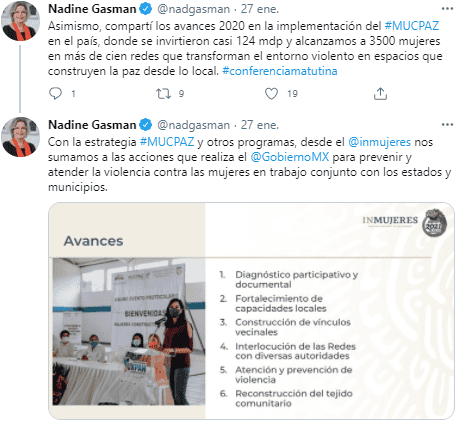Like the first tweet with 19 likes
Viewport: 462px width, 429px height.
(x=271, y=94)
